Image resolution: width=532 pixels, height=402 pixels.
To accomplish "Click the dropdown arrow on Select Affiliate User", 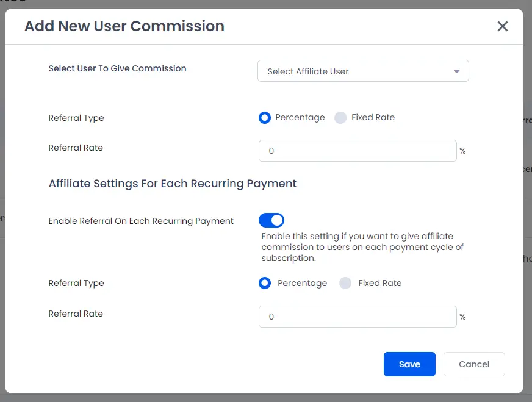I will click(x=456, y=71).
